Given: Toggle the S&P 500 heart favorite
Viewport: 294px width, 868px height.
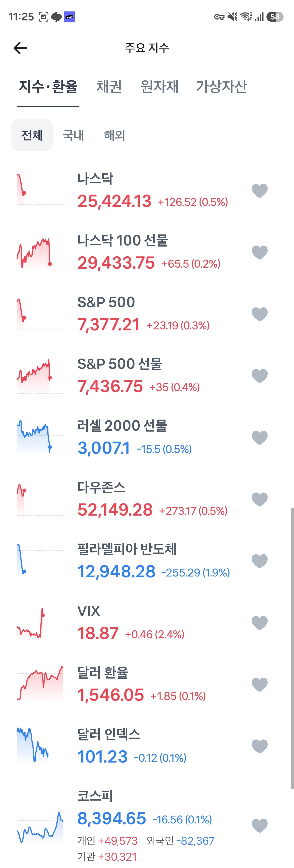Looking at the screenshot, I should (259, 314).
